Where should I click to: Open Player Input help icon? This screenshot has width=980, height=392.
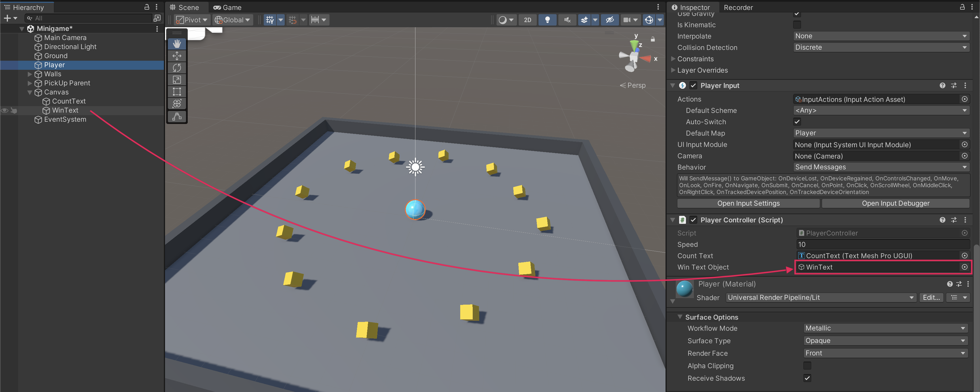click(942, 86)
